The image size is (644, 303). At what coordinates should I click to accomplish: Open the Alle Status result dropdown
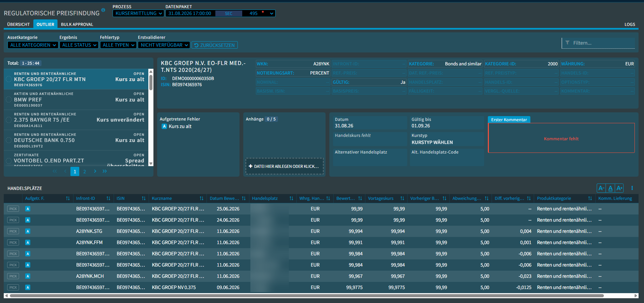[79, 45]
